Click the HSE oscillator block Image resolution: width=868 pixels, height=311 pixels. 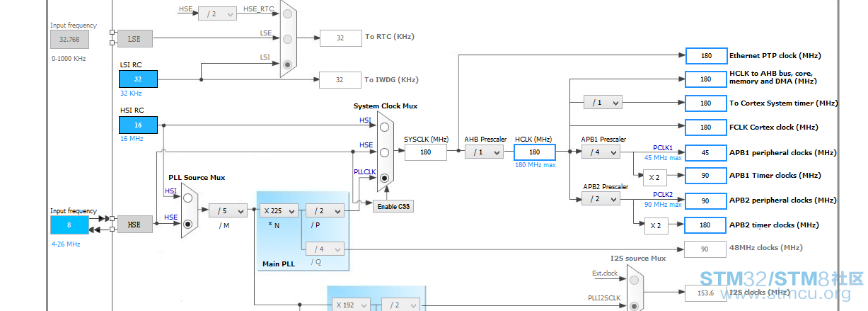pyautogui.click(x=134, y=225)
